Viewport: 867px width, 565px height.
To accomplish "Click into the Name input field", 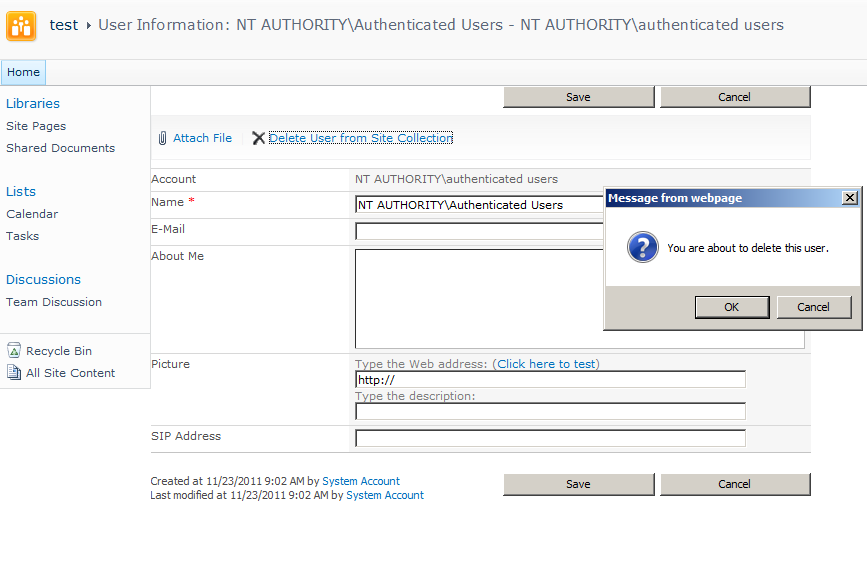I will pyautogui.click(x=479, y=205).
